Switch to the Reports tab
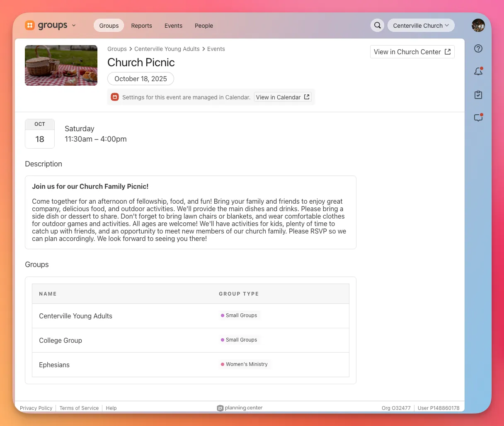 (x=141, y=26)
